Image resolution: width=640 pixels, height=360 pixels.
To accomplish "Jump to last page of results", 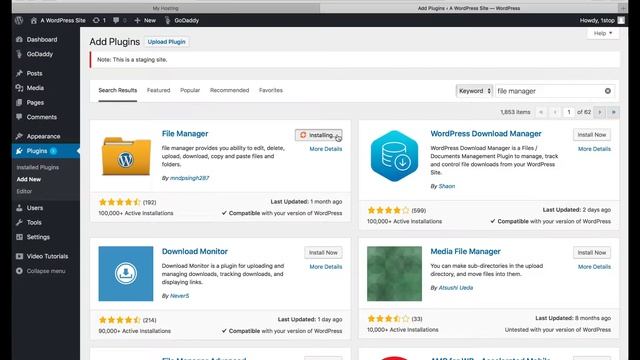I will tap(613, 112).
